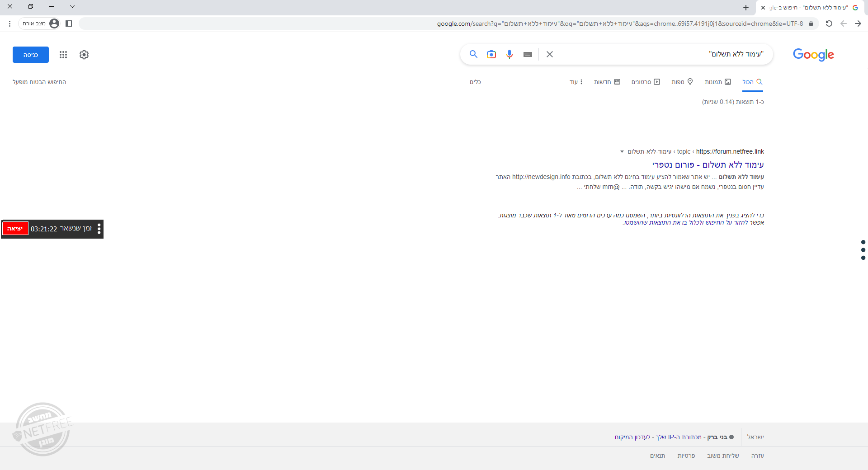Viewport: 868px width, 470px height.
Task: Open the tab search chevron
Action: click(x=72, y=6)
